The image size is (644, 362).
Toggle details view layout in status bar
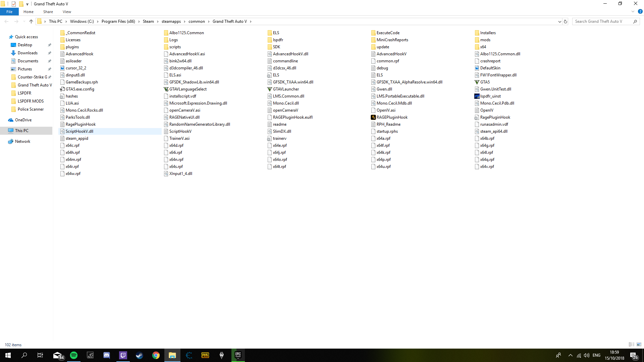[632, 345]
